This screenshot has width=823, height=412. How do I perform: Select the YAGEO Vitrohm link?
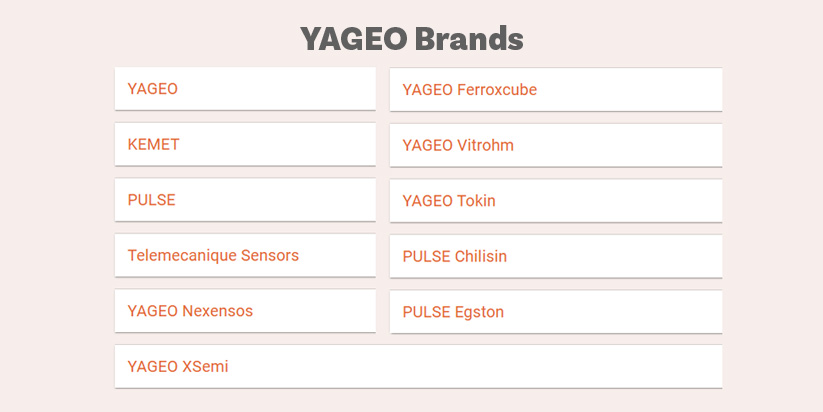(458, 145)
